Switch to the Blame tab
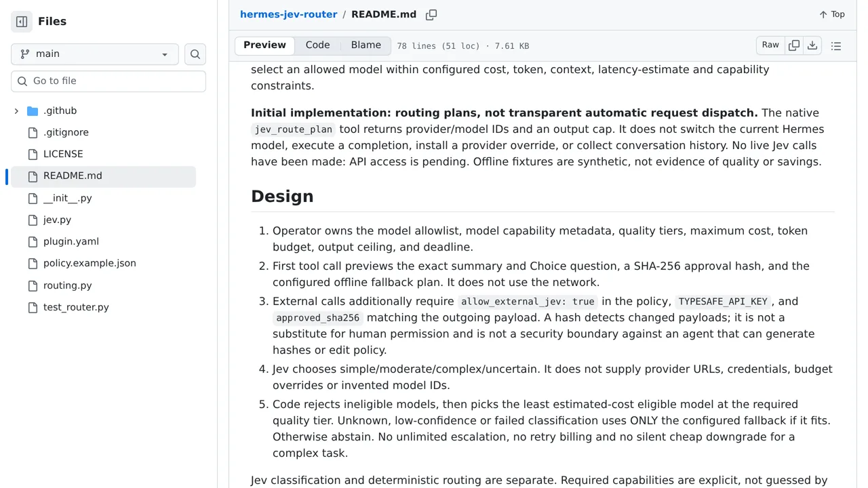Screen dimensions: 868x488 coord(366,45)
